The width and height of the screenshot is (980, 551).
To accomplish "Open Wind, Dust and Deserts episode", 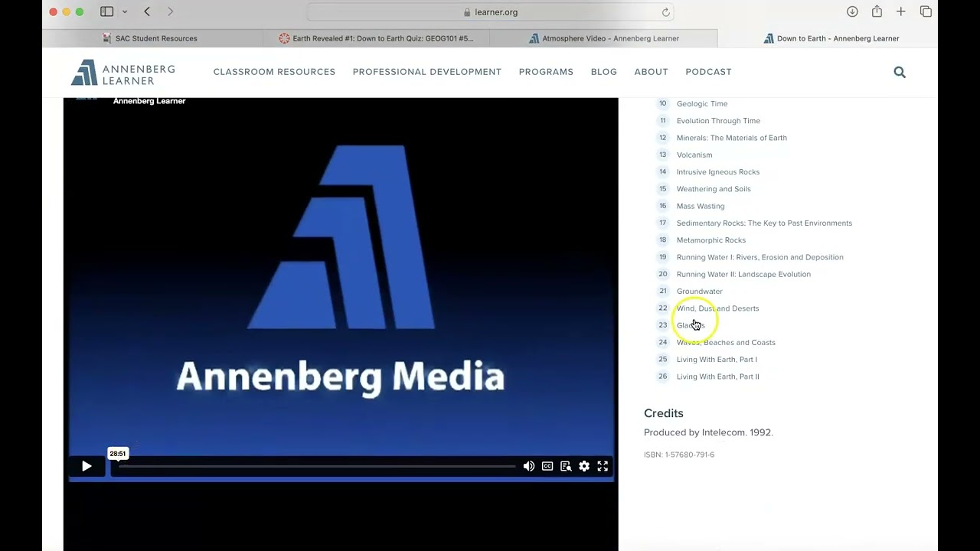I will click(x=718, y=308).
